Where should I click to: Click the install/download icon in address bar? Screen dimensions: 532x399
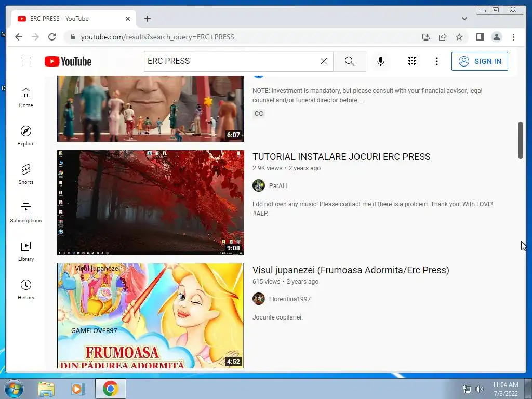pos(426,37)
